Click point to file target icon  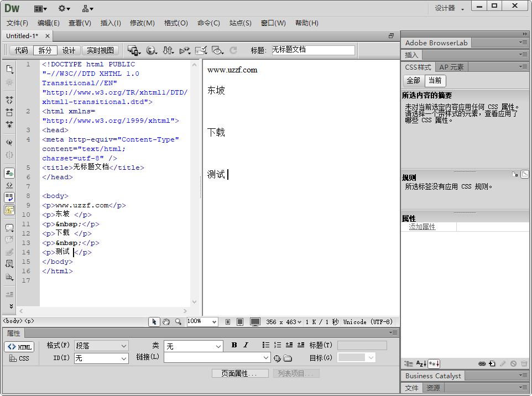click(277, 358)
